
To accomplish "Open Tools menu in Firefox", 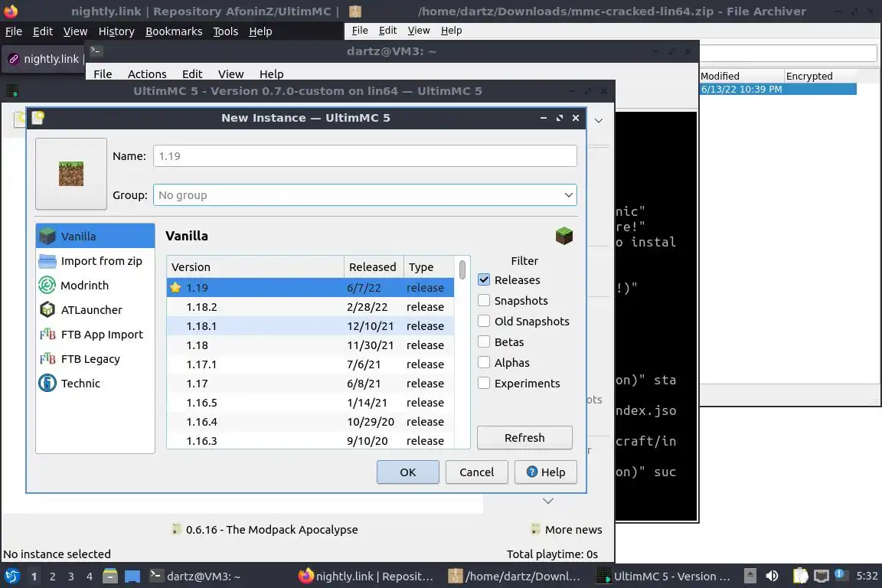I will [x=226, y=31].
